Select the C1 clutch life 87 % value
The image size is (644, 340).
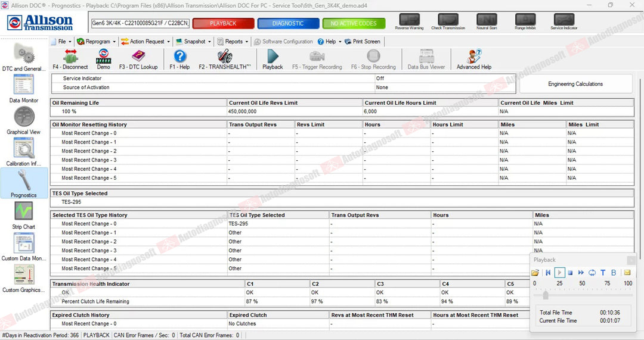[x=252, y=301]
